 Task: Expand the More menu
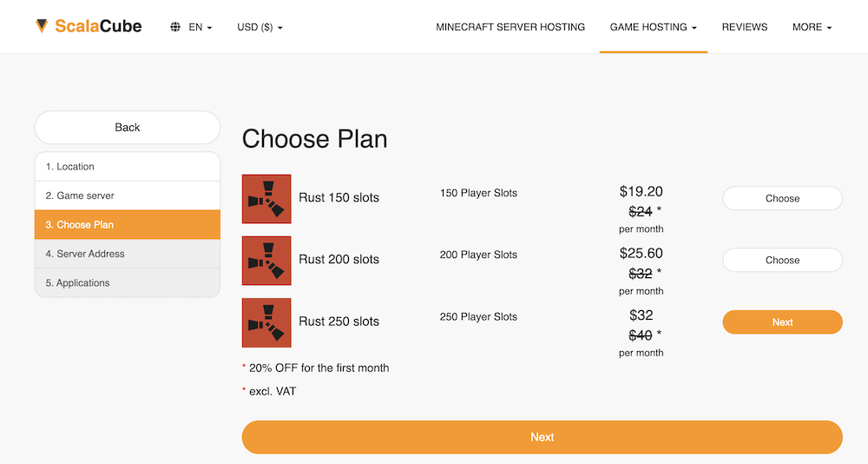(x=812, y=27)
